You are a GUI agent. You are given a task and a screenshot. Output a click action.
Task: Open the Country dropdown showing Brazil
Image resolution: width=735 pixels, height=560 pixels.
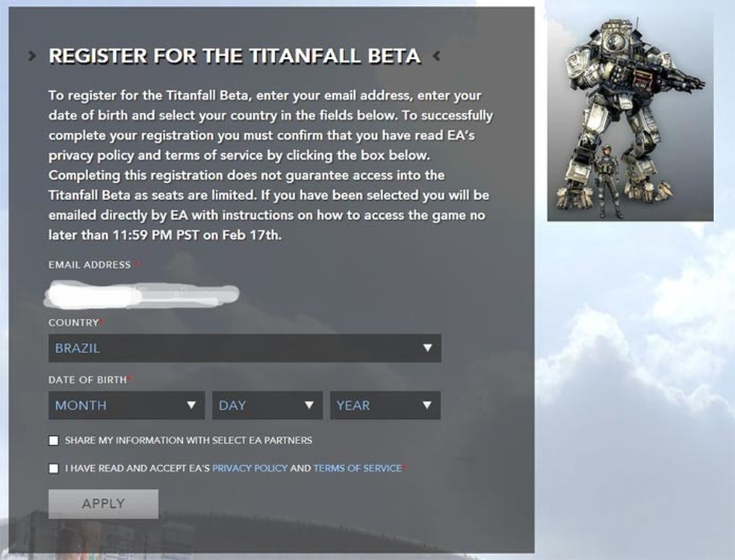(x=245, y=348)
